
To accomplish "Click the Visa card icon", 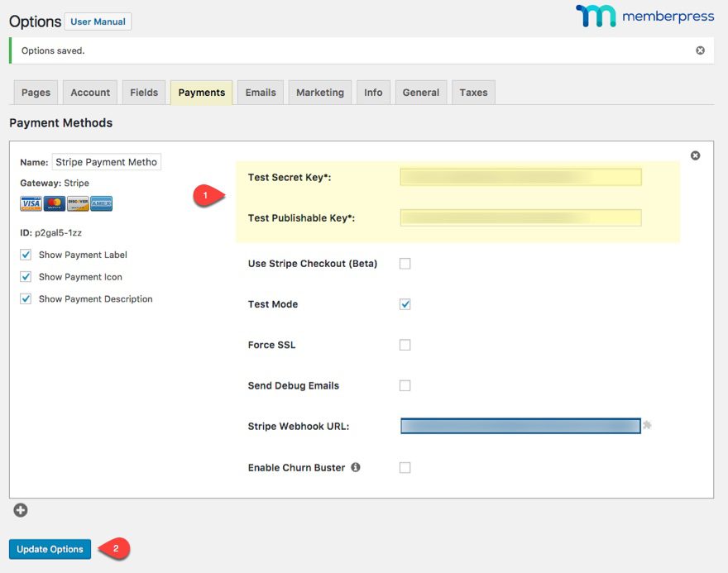I will [x=30, y=203].
